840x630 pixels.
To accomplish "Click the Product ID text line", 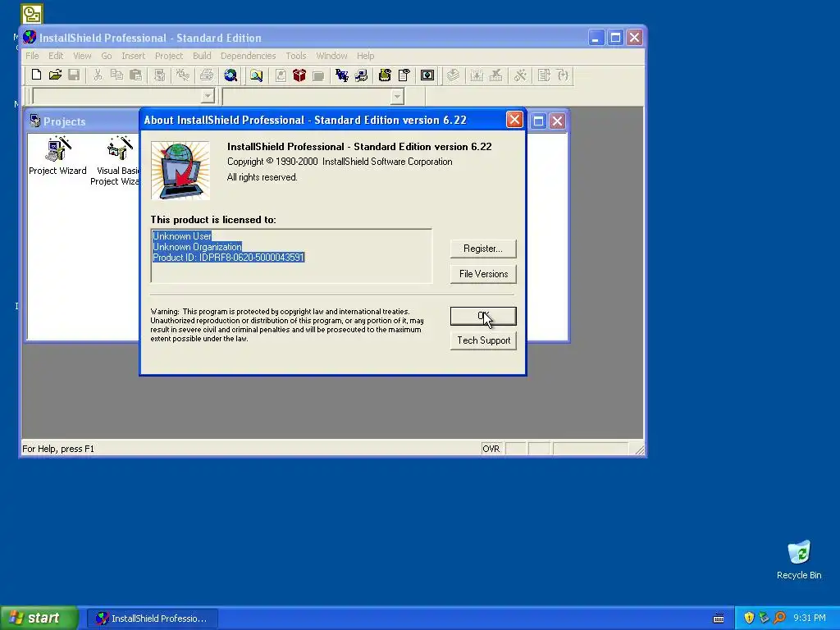I will pos(229,258).
